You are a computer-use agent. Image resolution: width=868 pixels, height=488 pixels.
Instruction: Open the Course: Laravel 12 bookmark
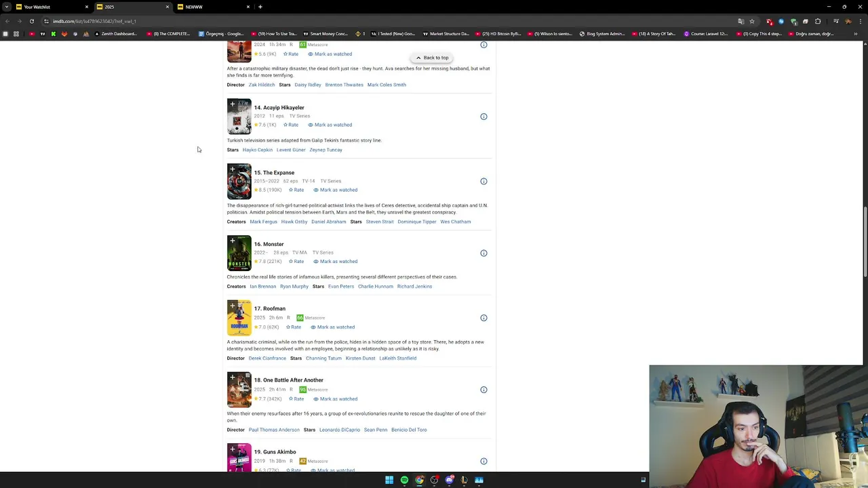tap(706, 34)
